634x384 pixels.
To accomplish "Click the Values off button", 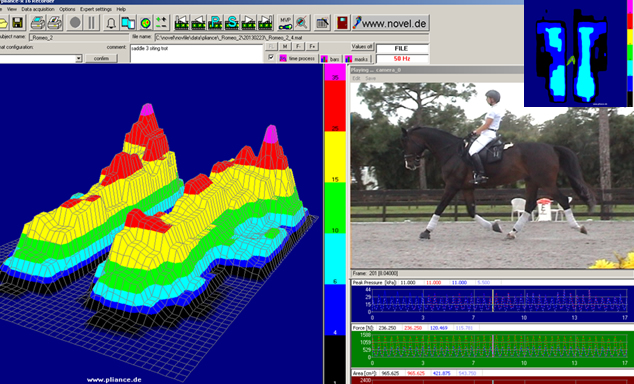I will pos(362,47).
